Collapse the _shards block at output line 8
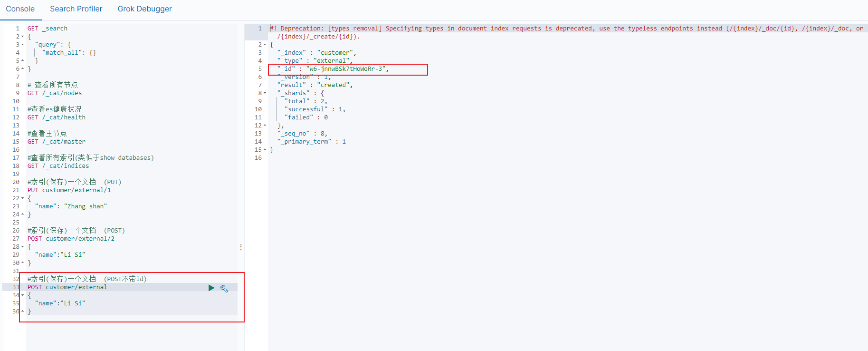868x351 pixels. click(x=265, y=93)
